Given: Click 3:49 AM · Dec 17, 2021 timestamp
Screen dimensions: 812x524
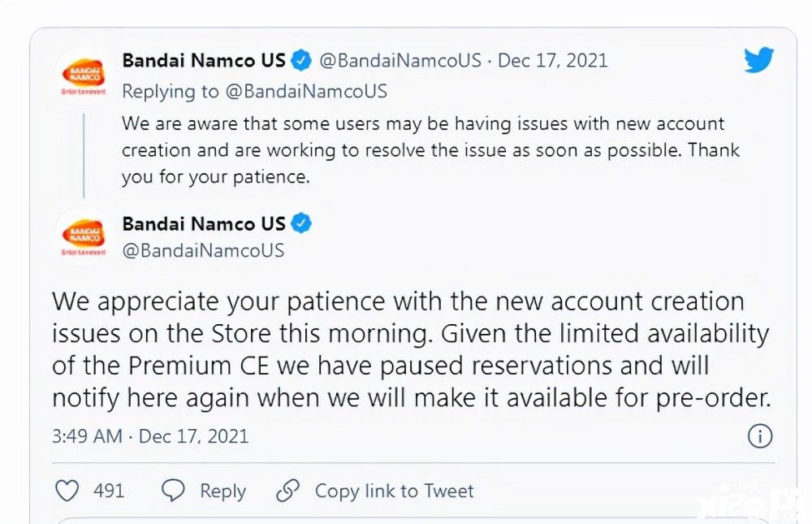Looking at the screenshot, I should (150, 436).
